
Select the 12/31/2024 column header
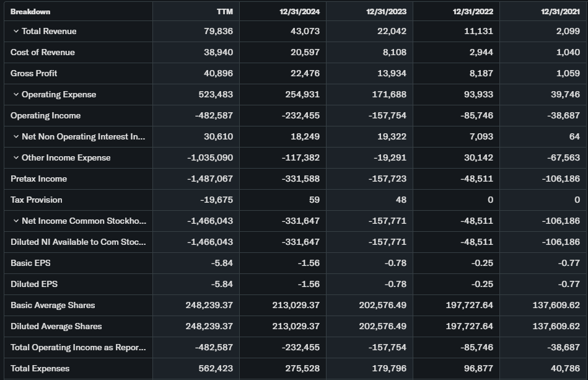click(x=301, y=12)
